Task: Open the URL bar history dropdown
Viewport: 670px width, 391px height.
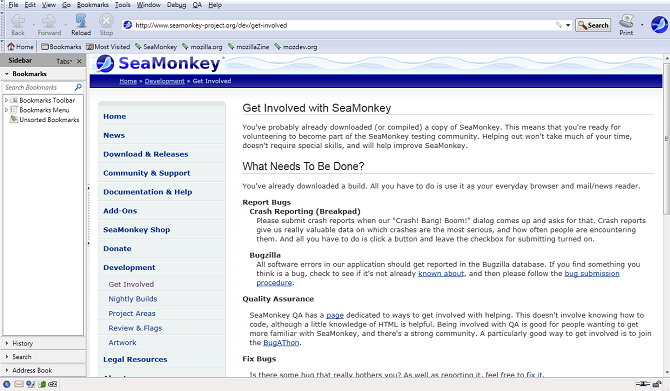Action: pyautogui.click(x=568, y=25)
